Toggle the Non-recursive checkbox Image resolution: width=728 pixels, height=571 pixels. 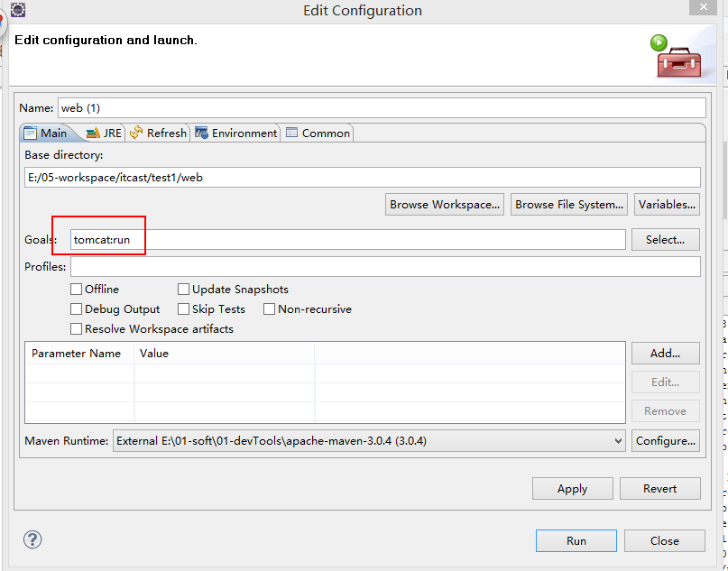270,309
